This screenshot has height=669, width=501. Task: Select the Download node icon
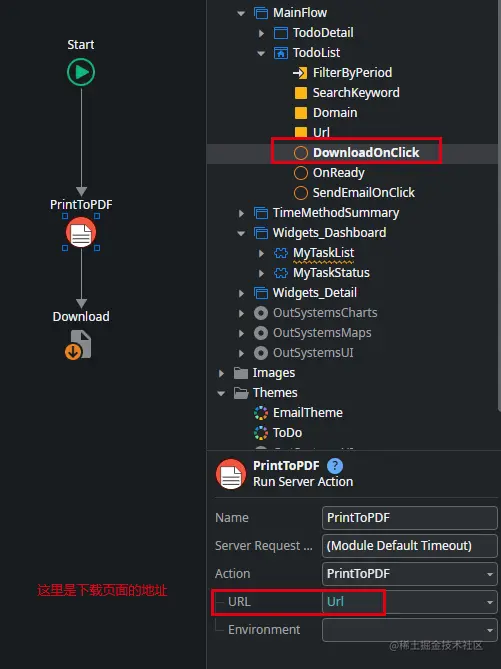pyautogui.click(x=79, y=345)
